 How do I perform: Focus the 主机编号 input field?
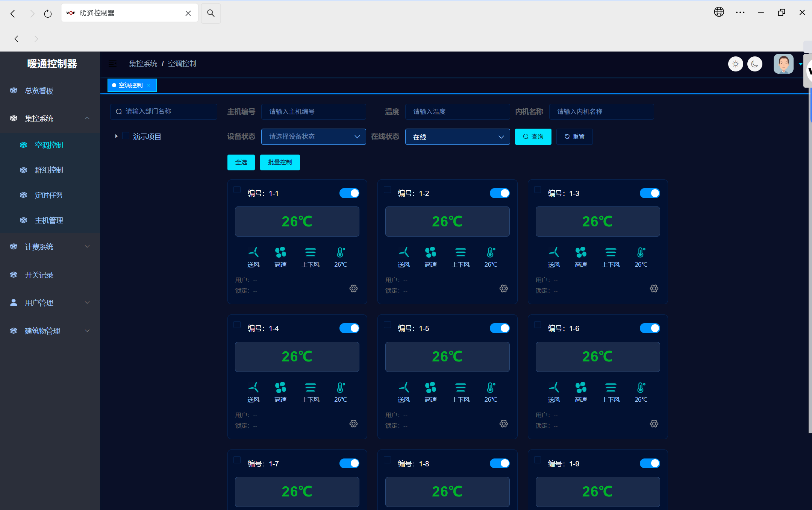314,111
